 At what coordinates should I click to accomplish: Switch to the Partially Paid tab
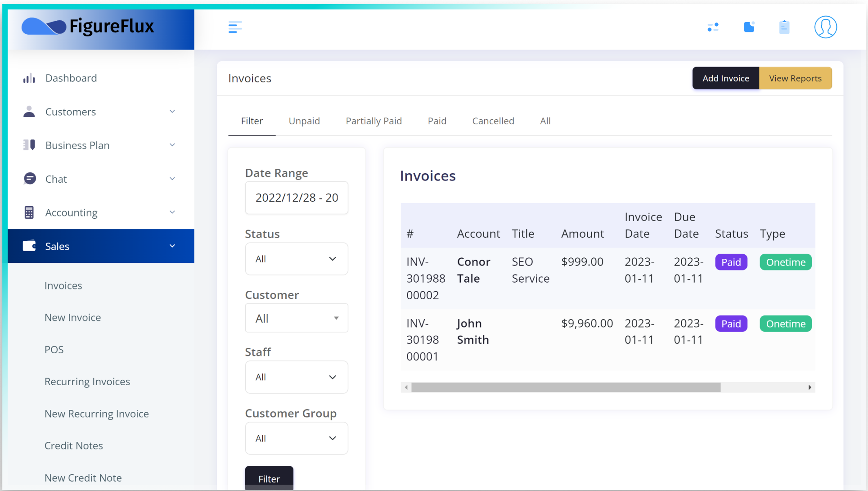(373, 121)
